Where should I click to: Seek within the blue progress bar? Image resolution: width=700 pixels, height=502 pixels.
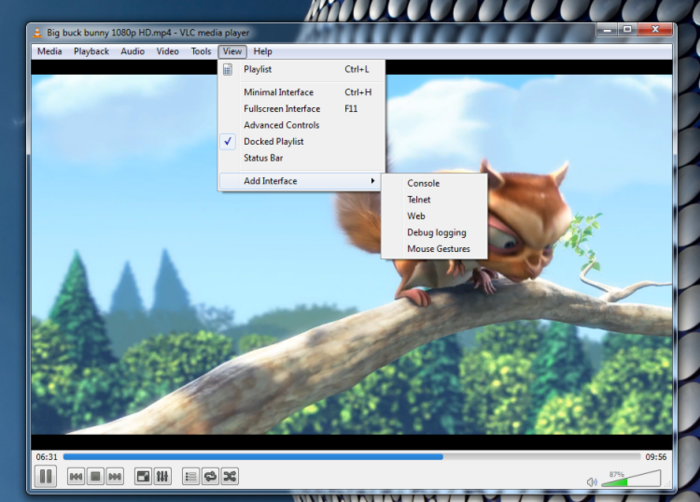pyautogui.click(x=352, y=457)
